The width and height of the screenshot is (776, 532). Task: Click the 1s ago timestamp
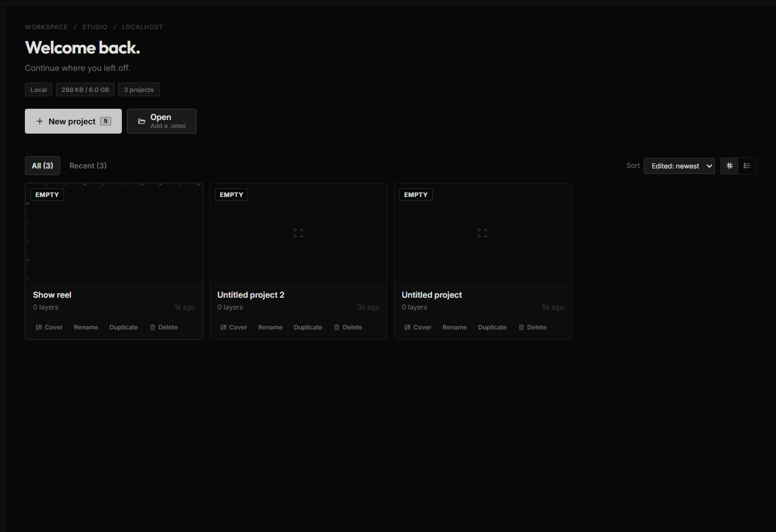pyautogui.click(x=185, y=308)
